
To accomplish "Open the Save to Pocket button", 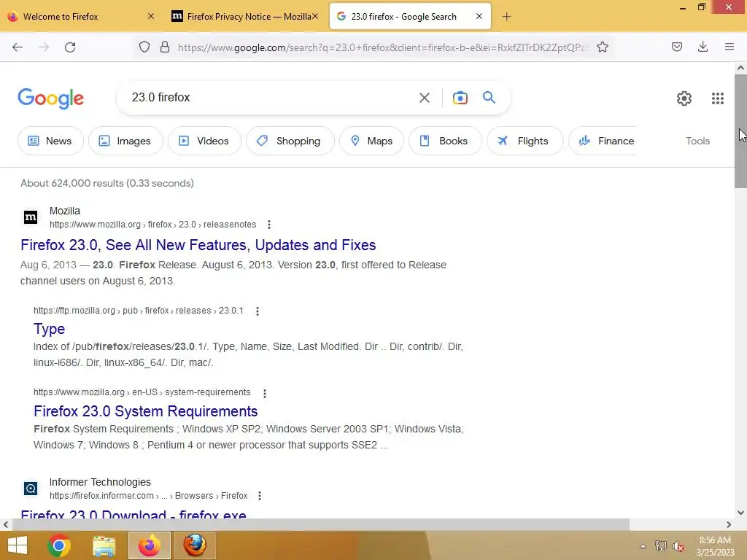I will coord(677,47).
